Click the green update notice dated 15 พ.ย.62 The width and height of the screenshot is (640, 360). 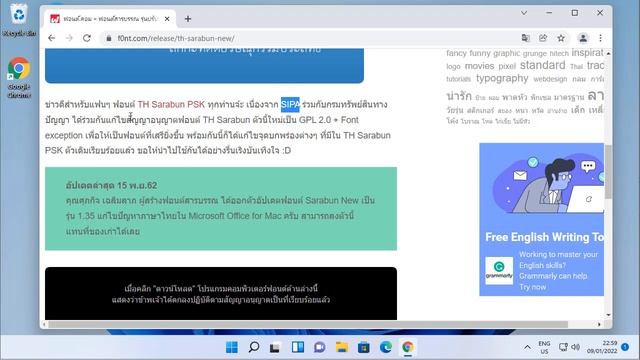tap(221, 209)
